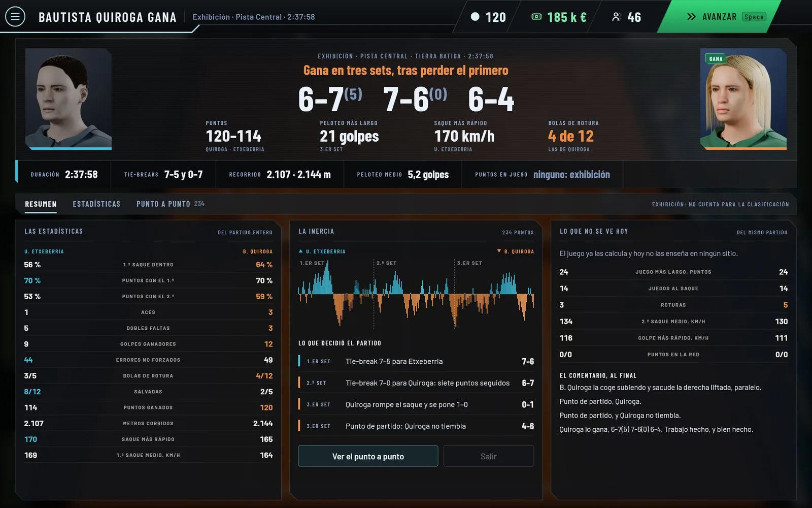The image size is (812, 508).
Task: Select the 'Tie-break 7-0 para Quiroga' key moment
Action: (x=416, y=383)
